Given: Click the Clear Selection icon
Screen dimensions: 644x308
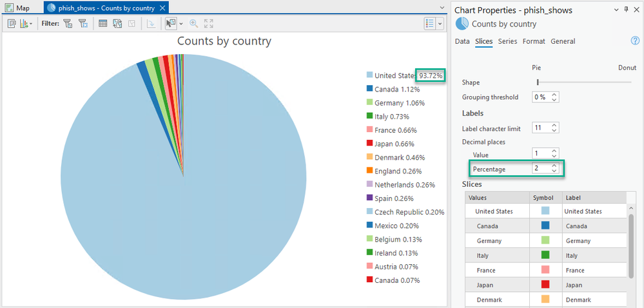Looking at the screenshot, I should [x=132, y=24].
